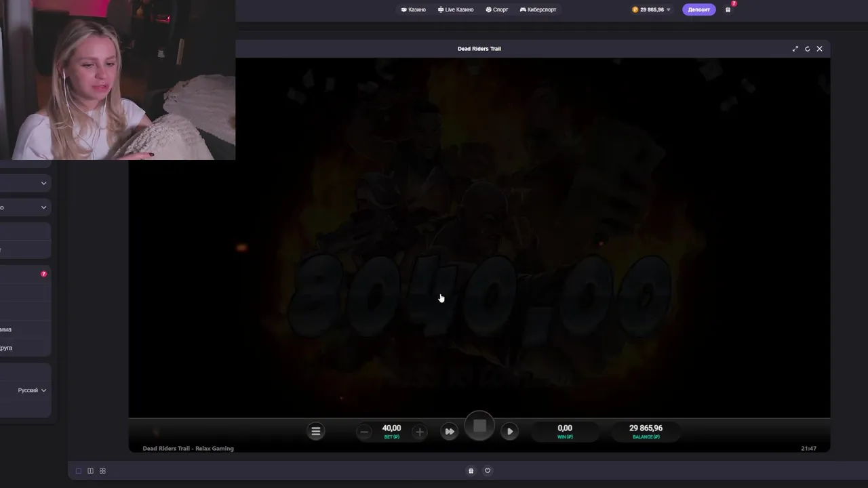The image size is (868, 488).
Task: Expand the game to fullscreen
Action: click(795, 49)
